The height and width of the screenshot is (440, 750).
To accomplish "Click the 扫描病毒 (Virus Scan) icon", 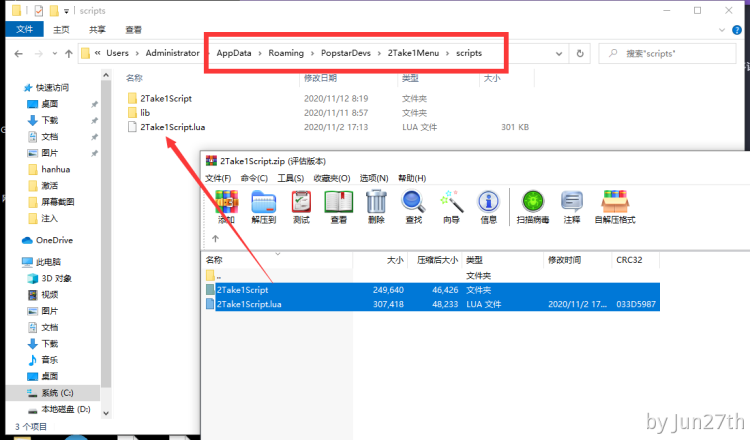I will click(x=533, y=205).
